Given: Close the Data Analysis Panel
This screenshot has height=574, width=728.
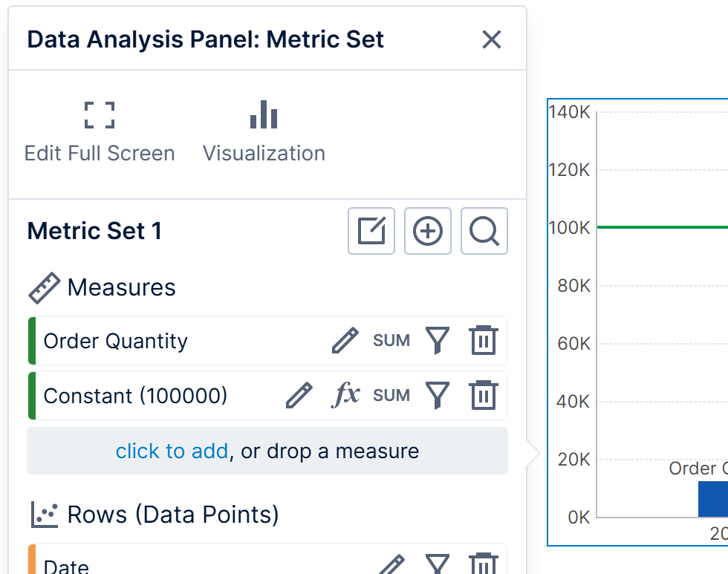Looking at the screenshot, I should point(492,39).
